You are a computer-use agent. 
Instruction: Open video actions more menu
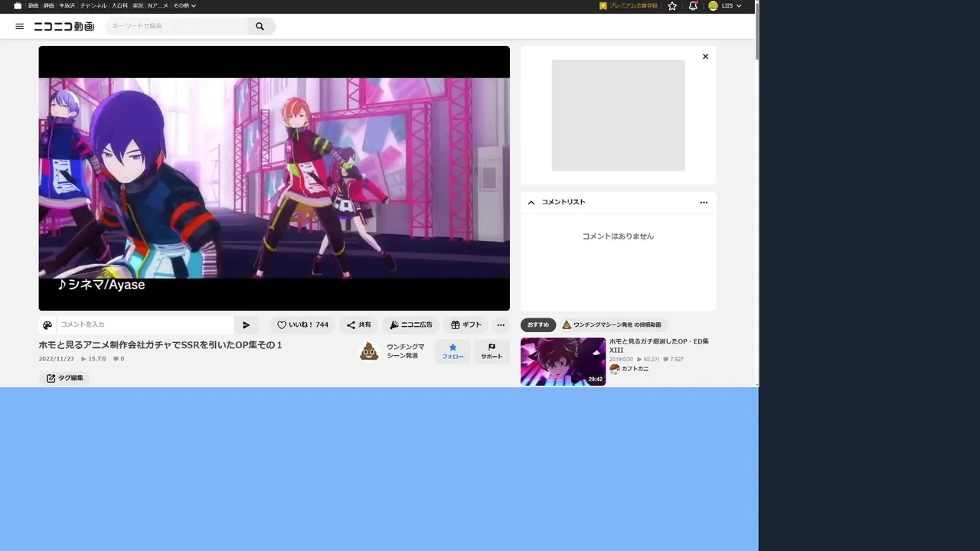(x=501, y=324)
